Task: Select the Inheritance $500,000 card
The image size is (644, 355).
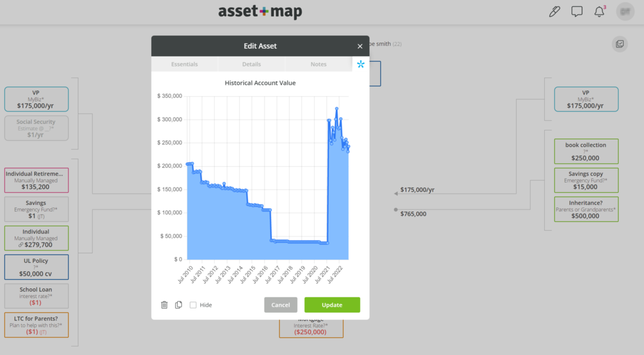Action: click(x=586, y=209)
